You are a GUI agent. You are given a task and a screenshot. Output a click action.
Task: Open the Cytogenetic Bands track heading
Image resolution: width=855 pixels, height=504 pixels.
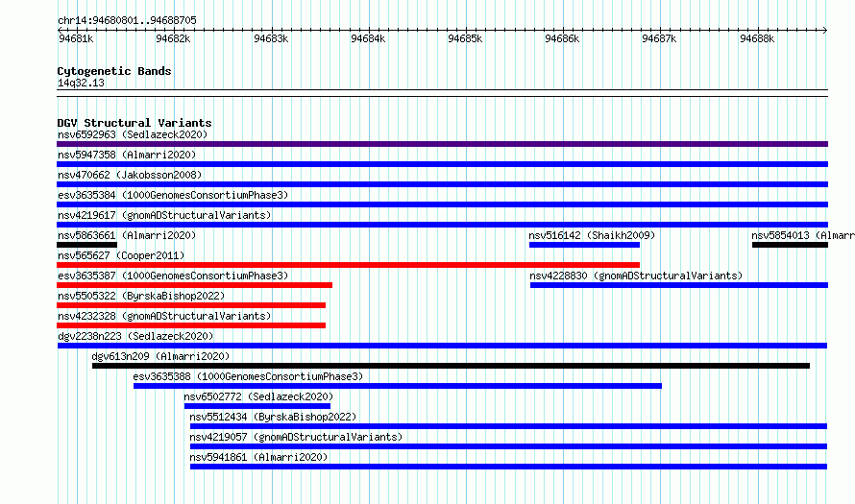coord(114,71)
